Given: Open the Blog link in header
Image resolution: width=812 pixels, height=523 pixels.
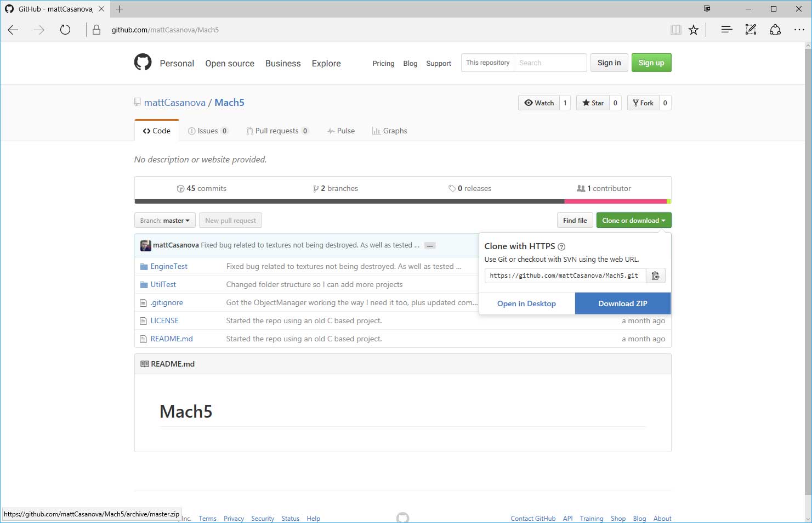Looking at the screenshot, I should tap(410, 63).
